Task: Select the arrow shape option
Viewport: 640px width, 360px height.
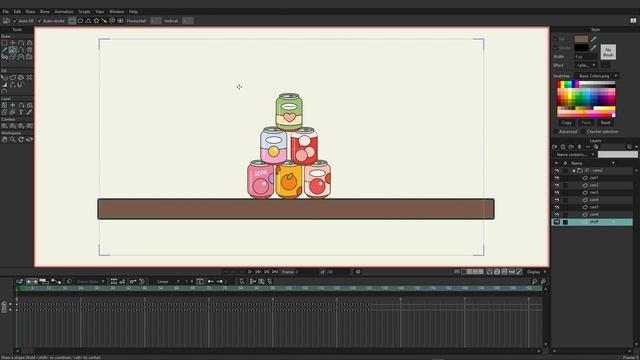Action: (104, 20)
